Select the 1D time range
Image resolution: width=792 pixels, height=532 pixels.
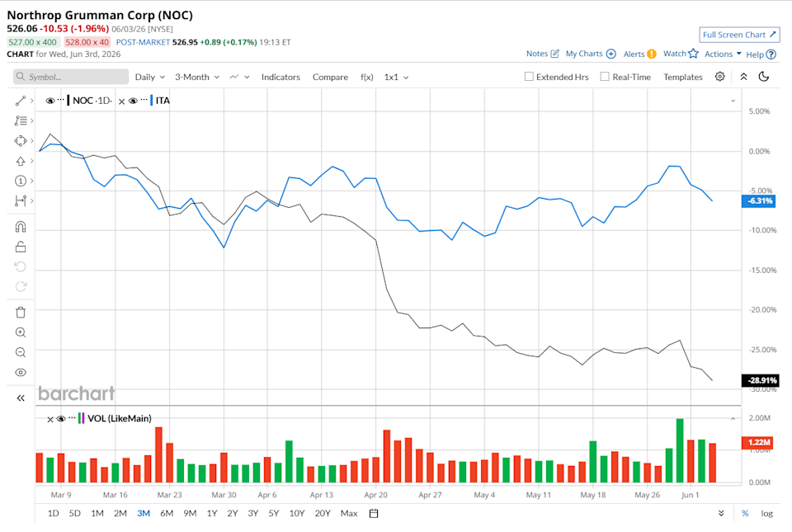tap(53, 513)
